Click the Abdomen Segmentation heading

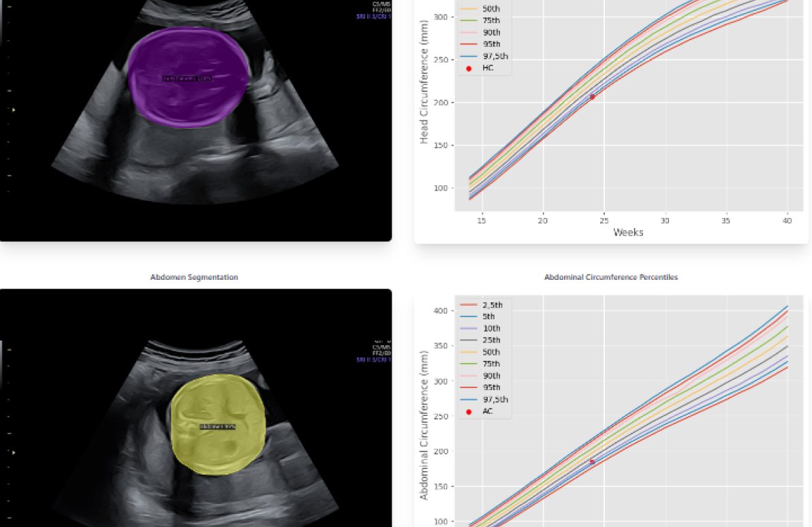click(x=194, y=277)
